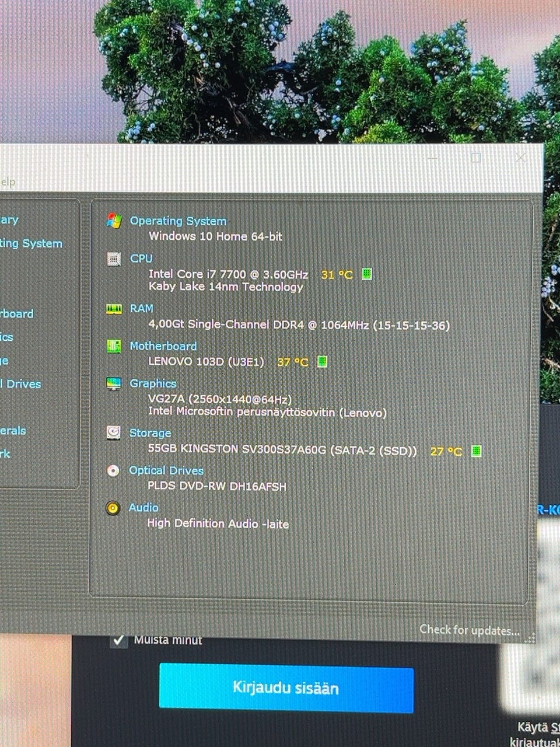Click the Optical Drives disc icon
The width and height of the screenshot is (560, 747).
point(113,470)
